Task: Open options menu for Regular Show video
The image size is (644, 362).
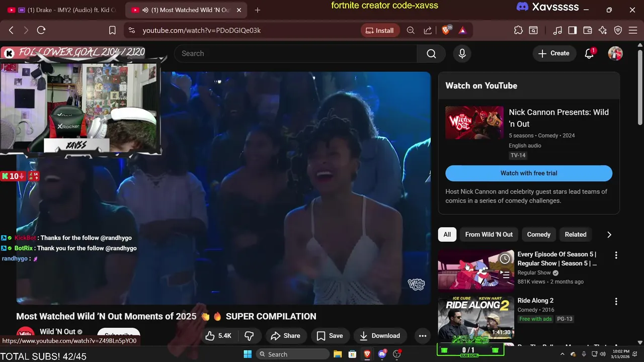Action: [616, 255]
